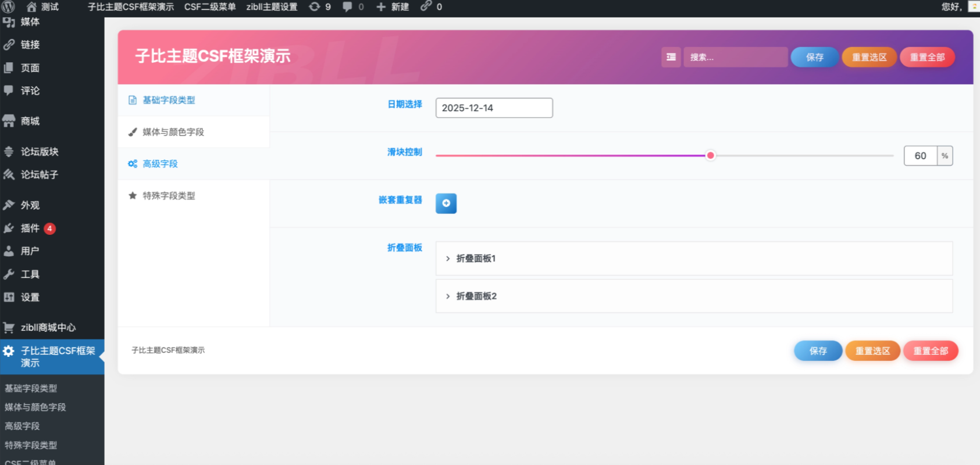Switch to 媒体与颜色字段 tab

coord(194,132)
